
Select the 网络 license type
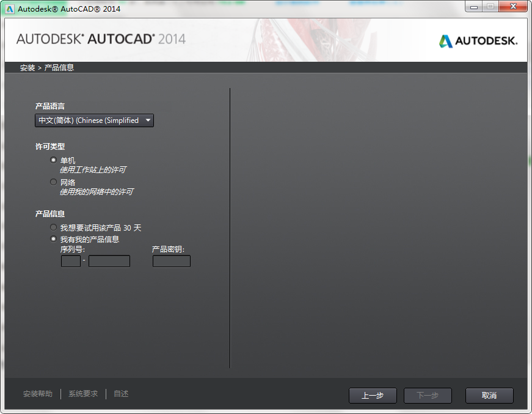[53, 182]
